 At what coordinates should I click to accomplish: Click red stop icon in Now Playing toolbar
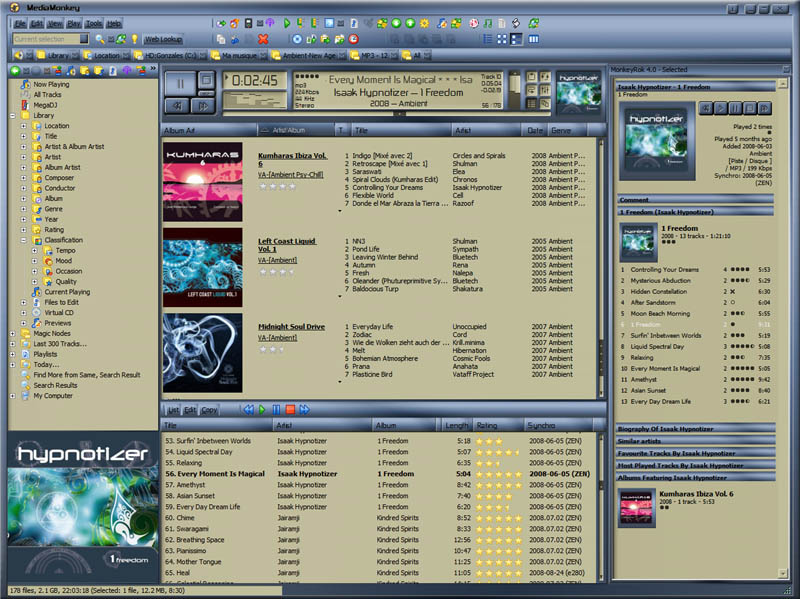290,409
